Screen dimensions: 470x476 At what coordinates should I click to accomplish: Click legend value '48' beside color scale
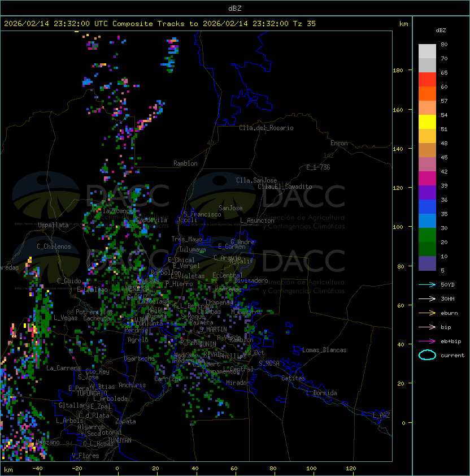coord(444,143)
